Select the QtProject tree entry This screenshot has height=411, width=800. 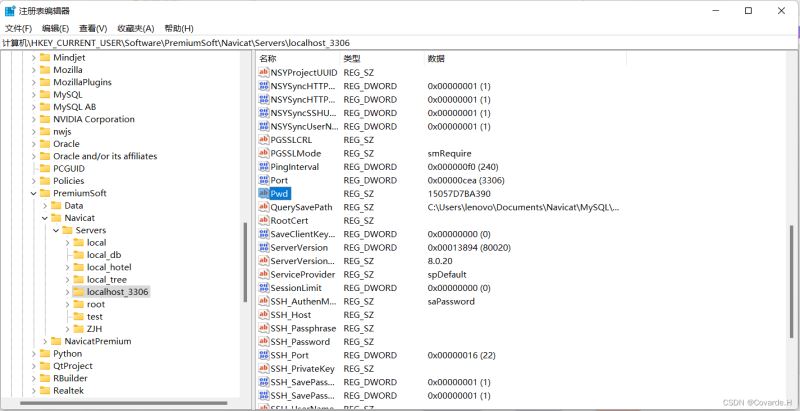click(x=73, y=366)
